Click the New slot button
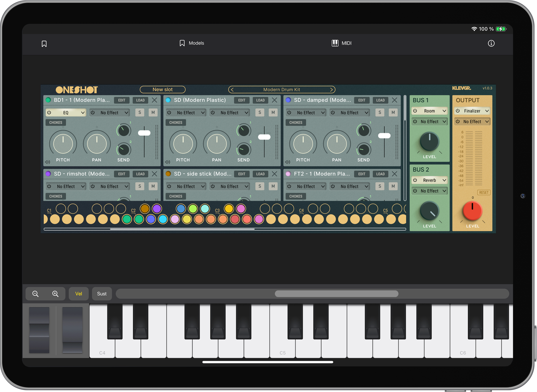This screenshot has height=392, width=537. point(162,90)
